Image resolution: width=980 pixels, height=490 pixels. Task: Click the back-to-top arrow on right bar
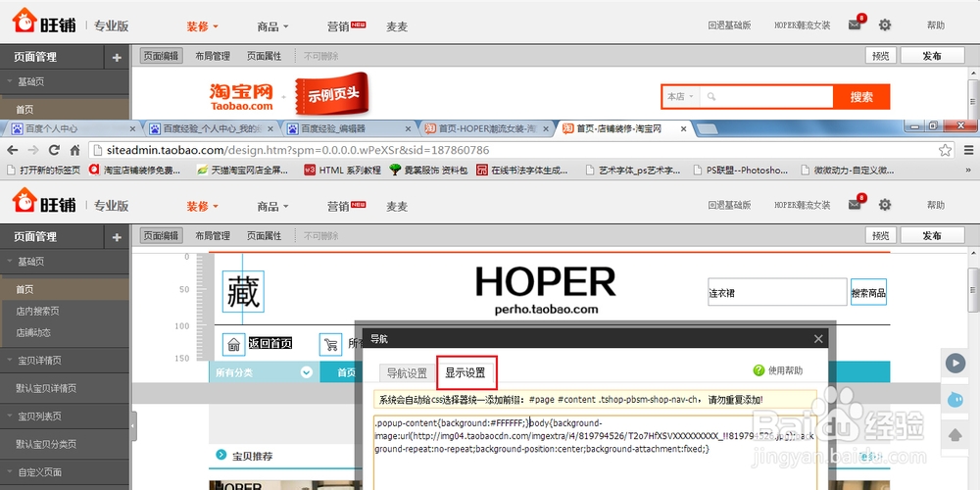(x=955, y=435)
